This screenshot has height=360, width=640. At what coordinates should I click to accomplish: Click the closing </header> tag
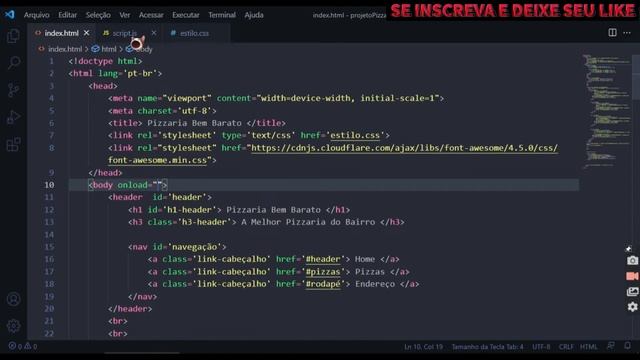[130, 309]
